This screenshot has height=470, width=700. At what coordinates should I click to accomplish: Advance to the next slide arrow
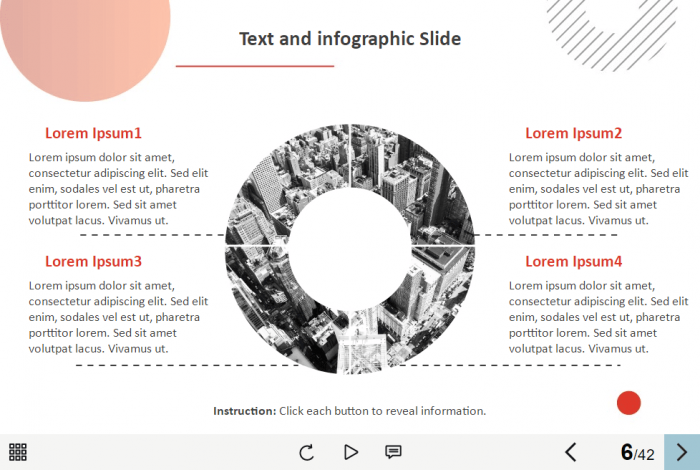(682, 452)
